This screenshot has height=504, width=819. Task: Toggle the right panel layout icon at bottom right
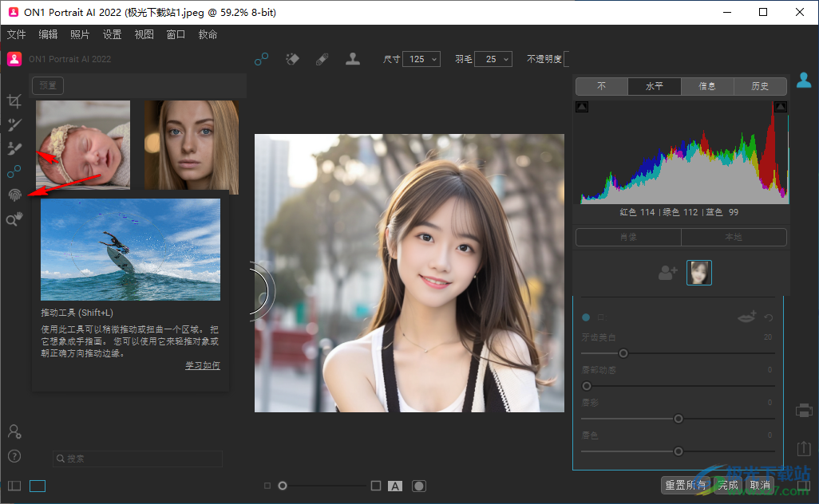805,486
